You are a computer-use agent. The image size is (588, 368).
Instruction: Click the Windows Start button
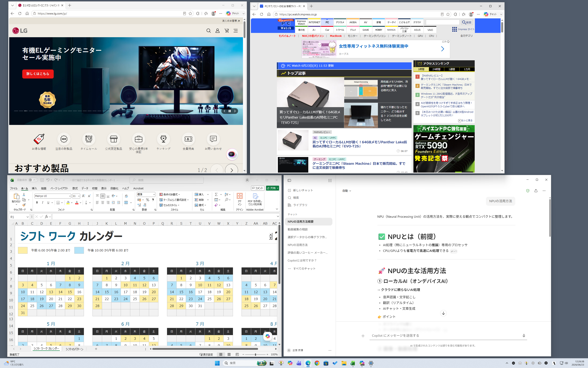(217, 363)
